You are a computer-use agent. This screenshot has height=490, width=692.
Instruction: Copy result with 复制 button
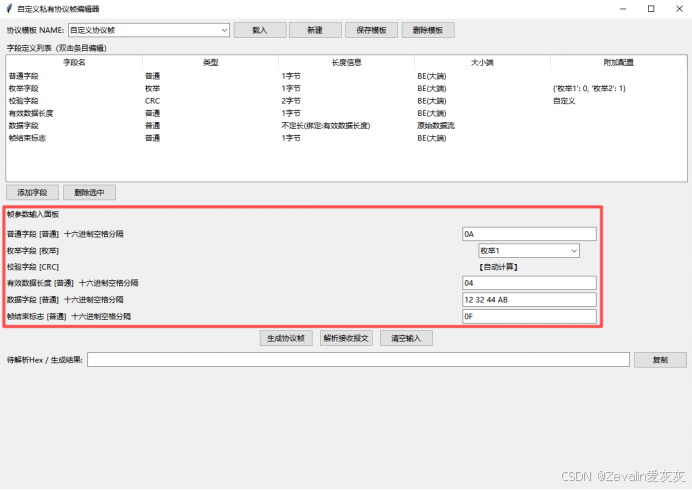(660, 360)
